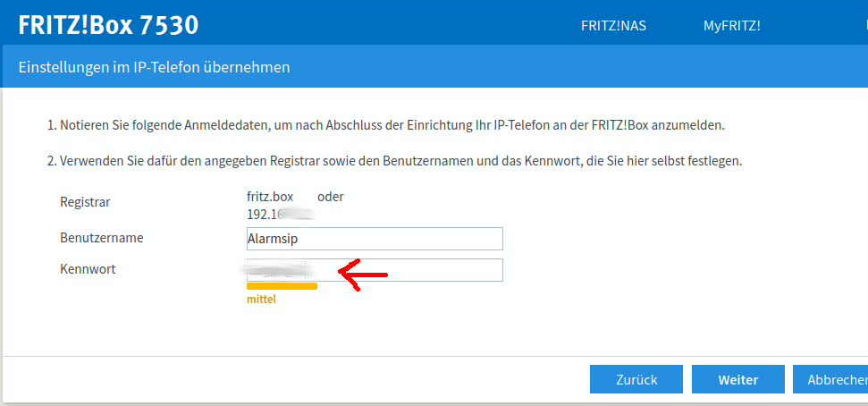Click instruction step 2 about the Registrar
The width and height of the screenshot is (868, 406).
click(394, 162)
